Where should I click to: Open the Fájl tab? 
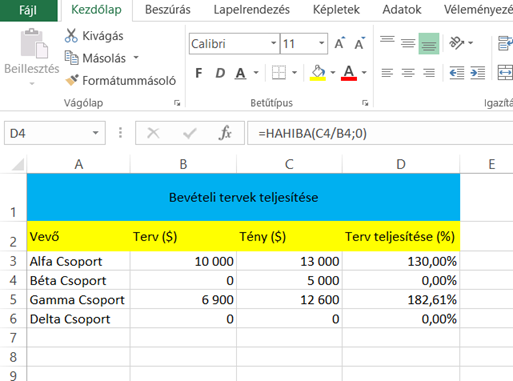[x=28, y=10]
